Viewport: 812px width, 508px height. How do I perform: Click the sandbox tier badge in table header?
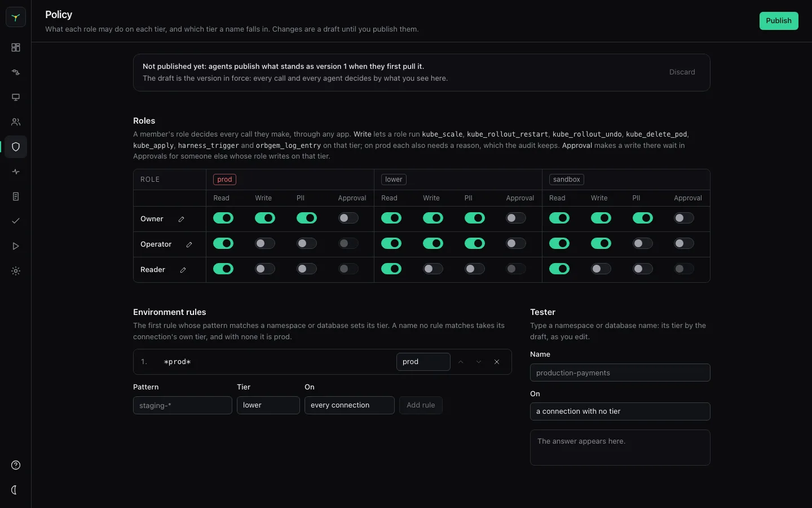(567, 179)
